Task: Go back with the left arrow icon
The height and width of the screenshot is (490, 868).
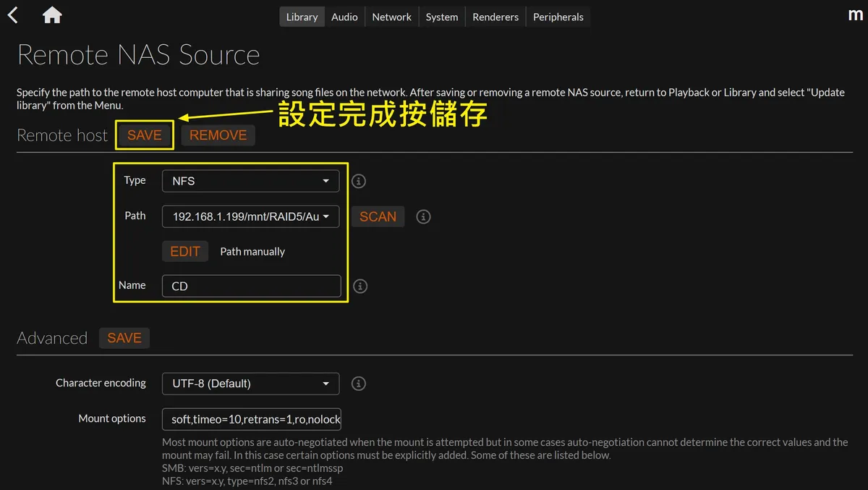Action: pos(12,15)
